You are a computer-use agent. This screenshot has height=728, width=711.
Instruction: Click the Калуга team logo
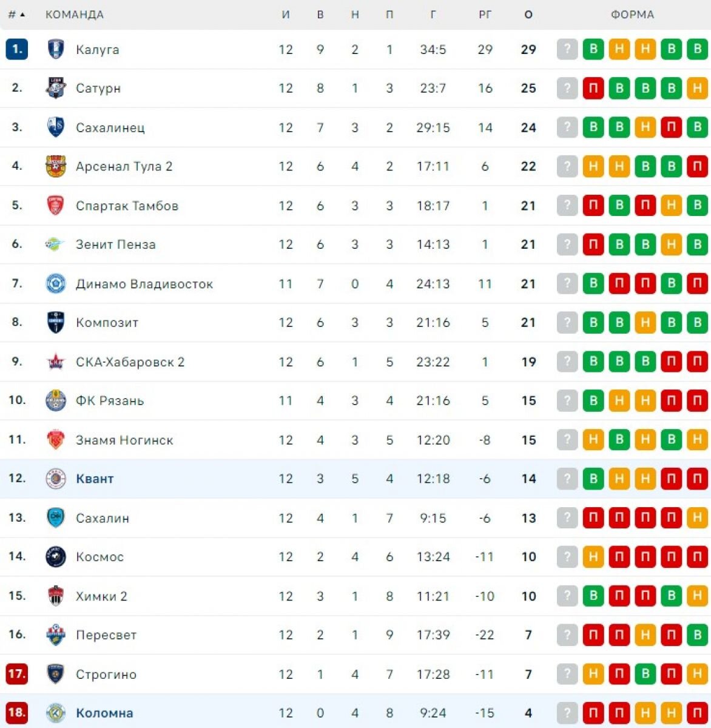pos(56,49)
